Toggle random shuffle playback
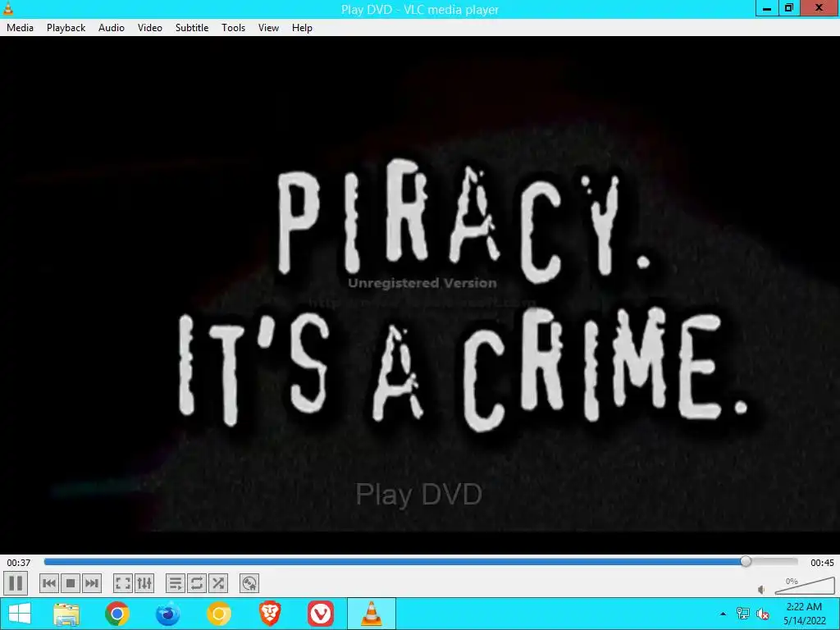This screenshot has height=630, width=840. (x=218, y=583)
